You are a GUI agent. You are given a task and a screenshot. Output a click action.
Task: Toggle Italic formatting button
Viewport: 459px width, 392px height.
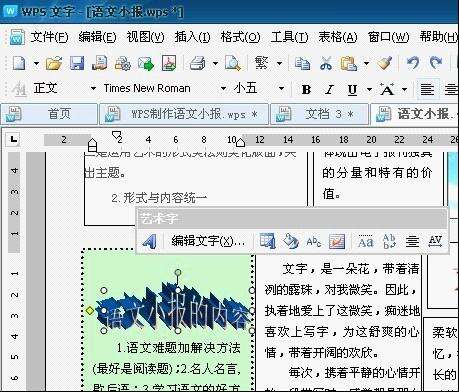tap(329, 89)
